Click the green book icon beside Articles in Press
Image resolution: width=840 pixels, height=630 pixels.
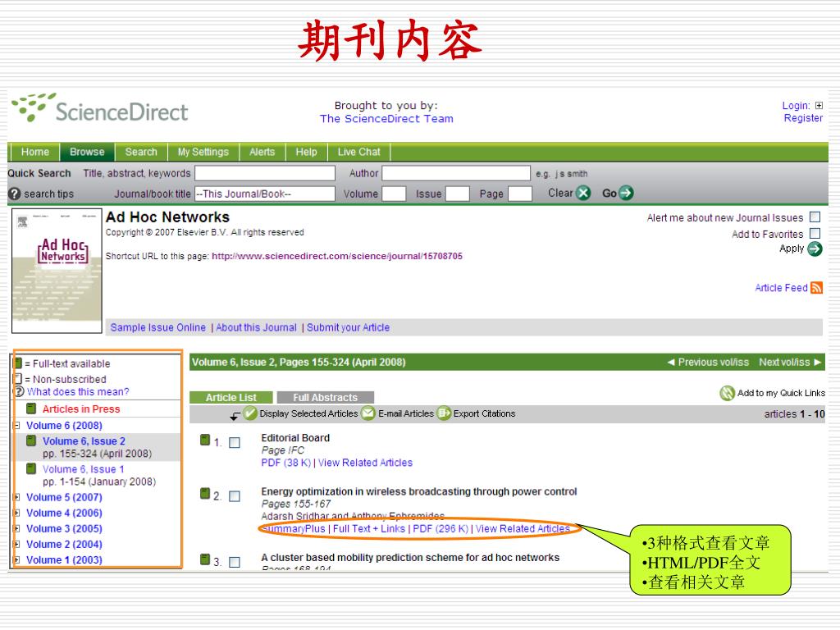tap(31, 409)
